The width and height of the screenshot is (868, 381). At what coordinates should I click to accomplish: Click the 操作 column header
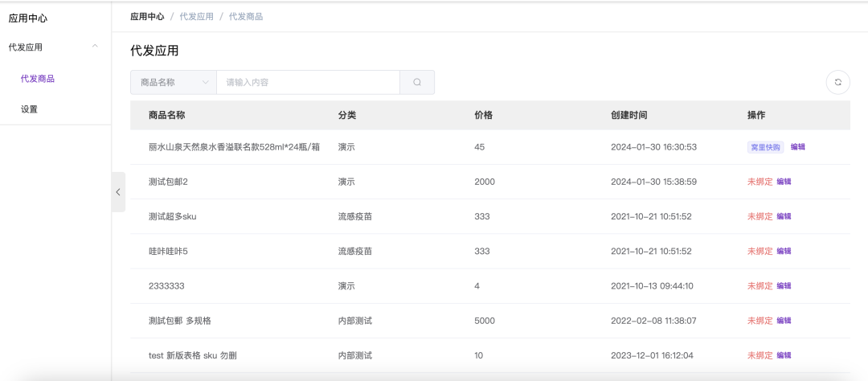(x=756, y=115)
